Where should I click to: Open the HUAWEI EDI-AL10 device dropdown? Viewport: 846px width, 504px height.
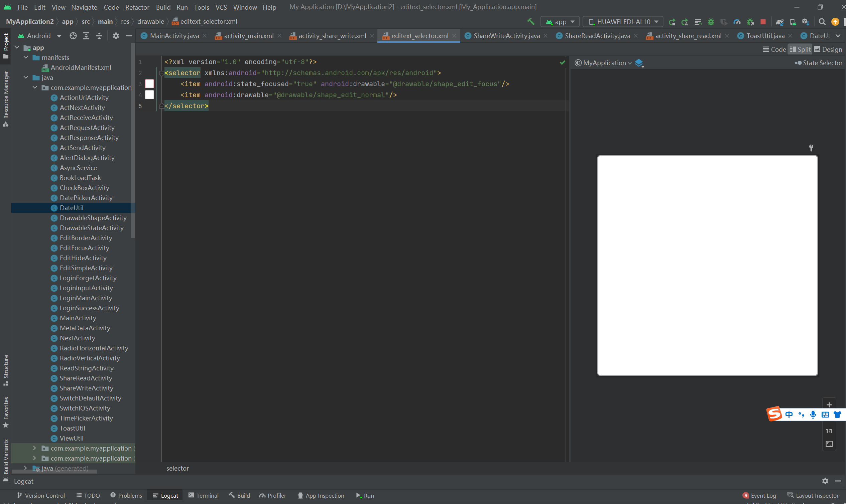pos(623,22)
